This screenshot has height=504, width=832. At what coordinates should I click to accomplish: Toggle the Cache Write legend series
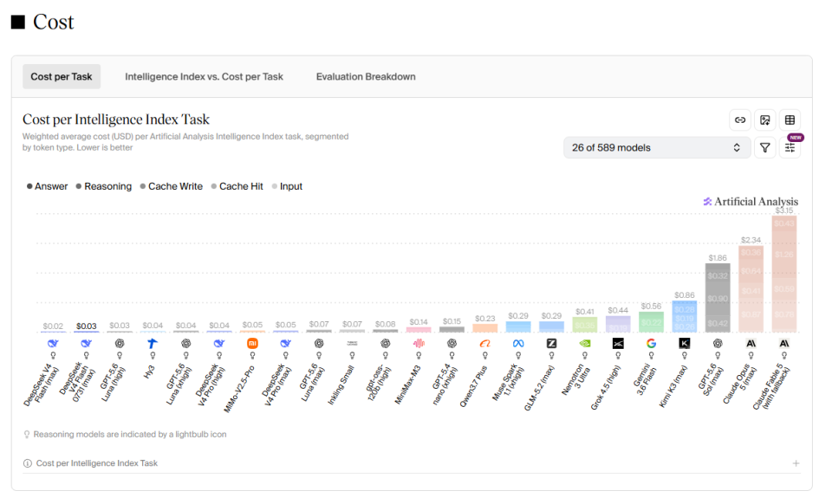pyautogui.click(x=172, y=186)
